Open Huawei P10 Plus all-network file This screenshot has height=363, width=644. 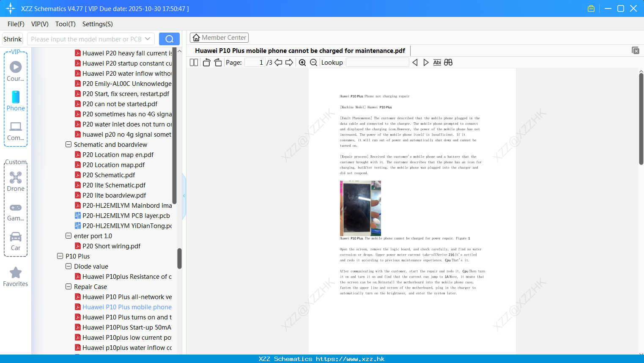127,297
